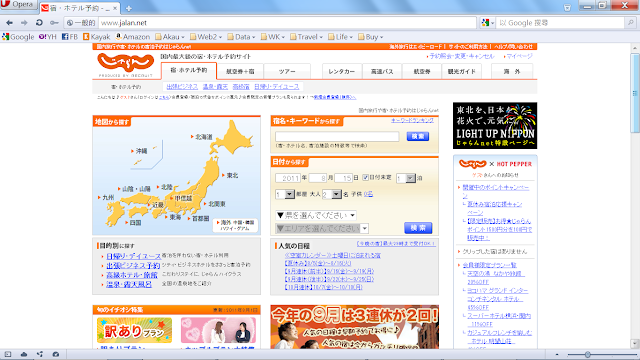Expand the Travel bookmarks folder
640x360 pixels.
pos(307,37)
